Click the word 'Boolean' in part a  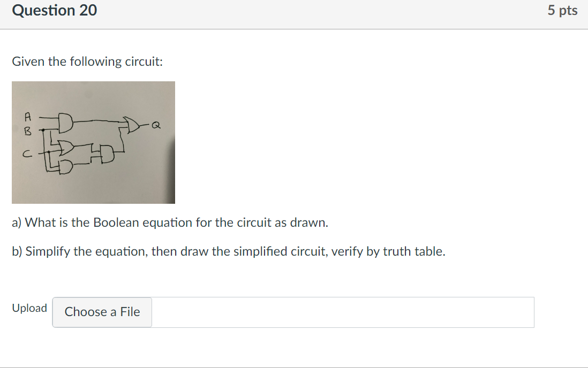click(x=116, y=223)
